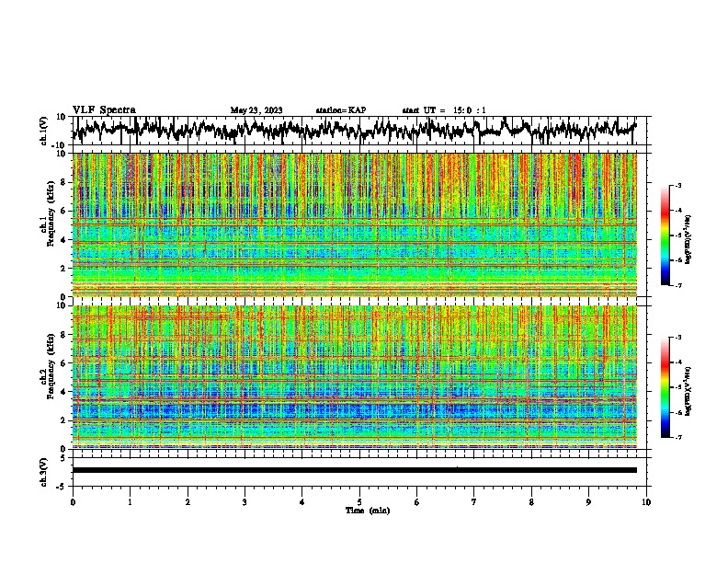Click the ch.1 frequency axis "8" tick label
The height and width of the screenshot is (563, 728).
click(x=63, y=182)
